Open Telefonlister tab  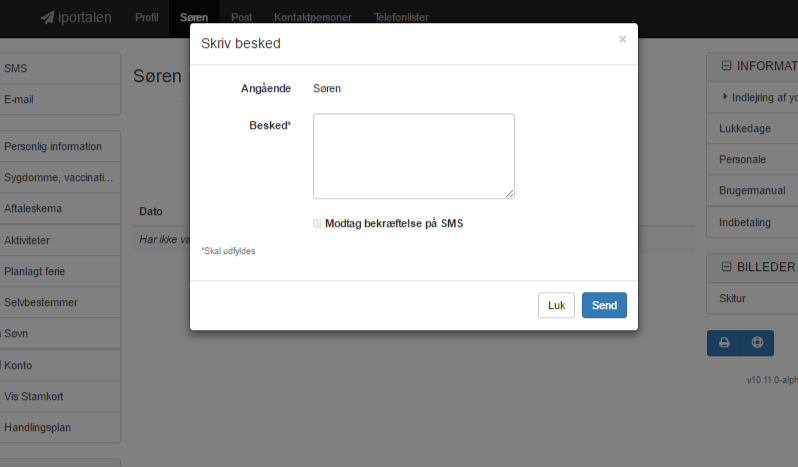[x=401, y=17]
